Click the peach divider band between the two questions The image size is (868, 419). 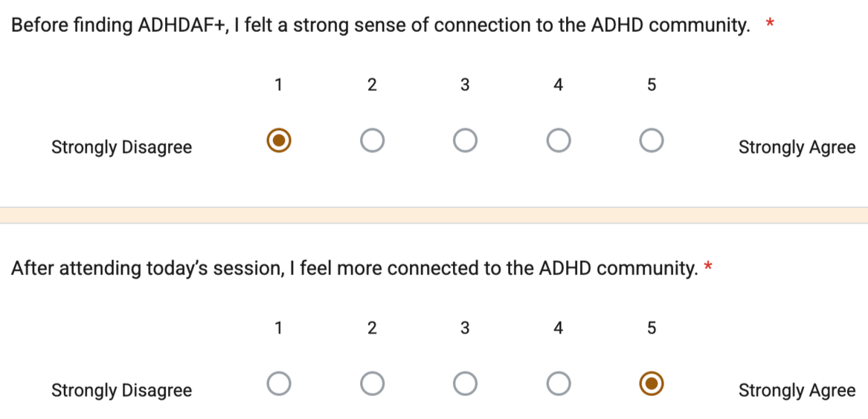point(434,215)
